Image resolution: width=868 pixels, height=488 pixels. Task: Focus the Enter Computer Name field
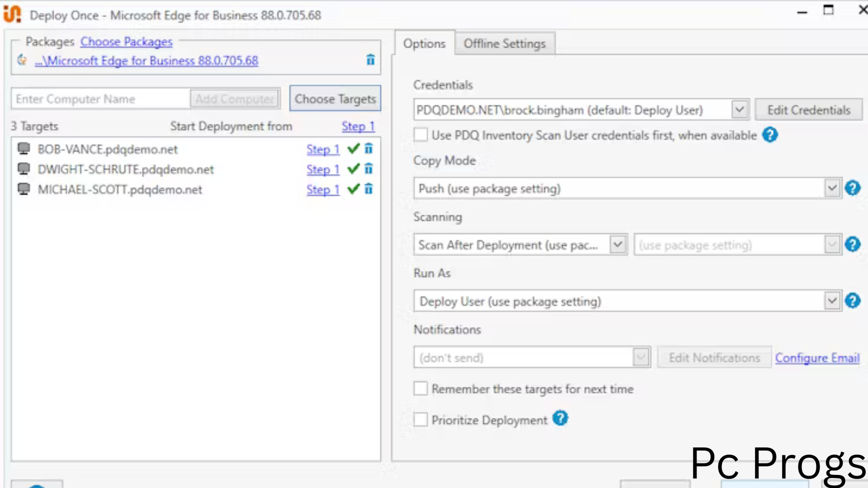point(101,99)
